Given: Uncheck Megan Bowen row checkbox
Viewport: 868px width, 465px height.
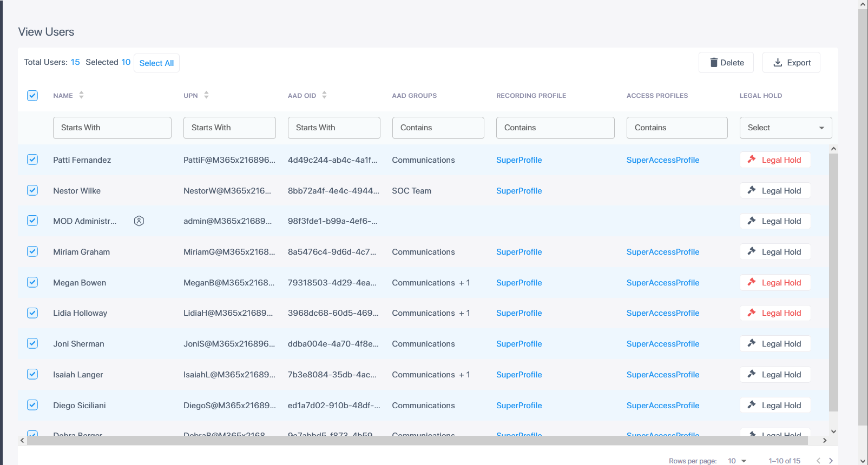Looking at the screenshot, I should coord(32,282).
